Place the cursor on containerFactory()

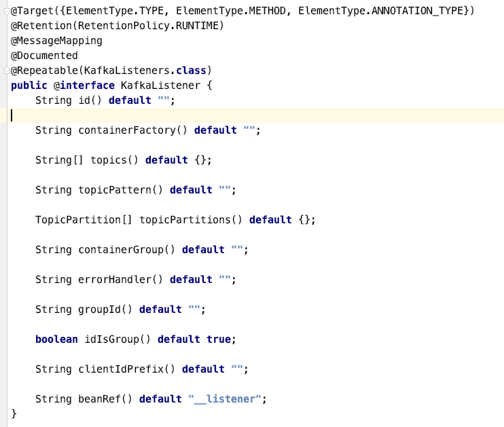coord(132,130)
